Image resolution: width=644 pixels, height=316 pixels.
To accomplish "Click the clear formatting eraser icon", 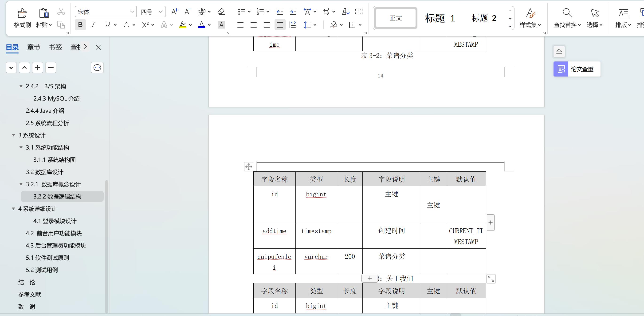I will [221, 12].
